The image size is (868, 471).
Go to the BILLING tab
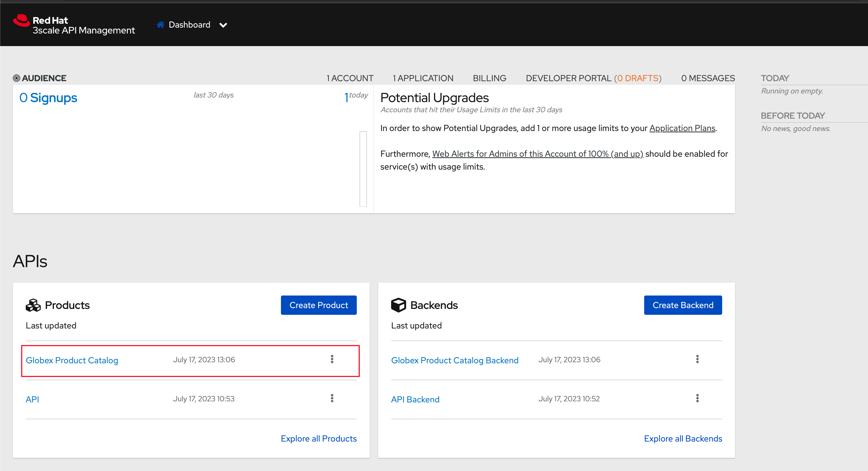489,78
